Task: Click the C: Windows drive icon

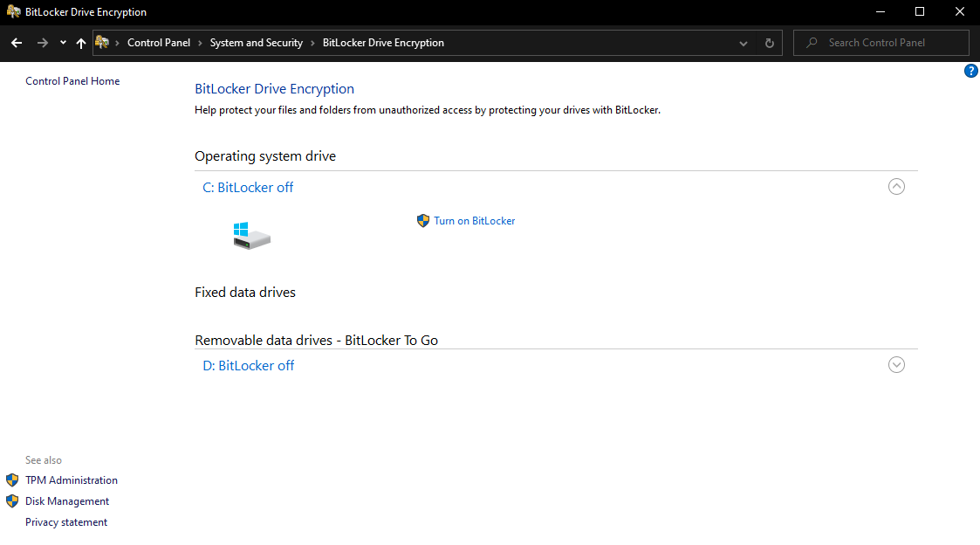Action: pyautogui.click(x=251, y=234)
